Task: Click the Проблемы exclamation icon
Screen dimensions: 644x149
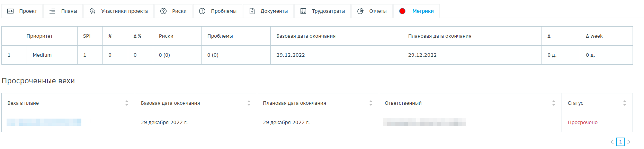Action: tap(202, 11)
